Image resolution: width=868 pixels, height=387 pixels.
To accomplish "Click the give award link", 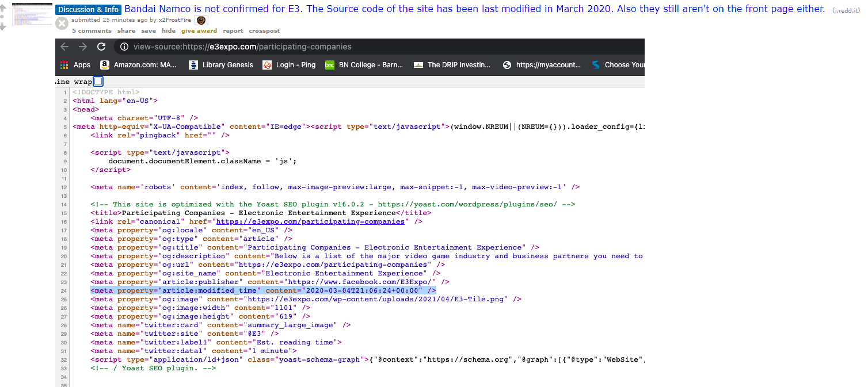I will click(199, 31).
